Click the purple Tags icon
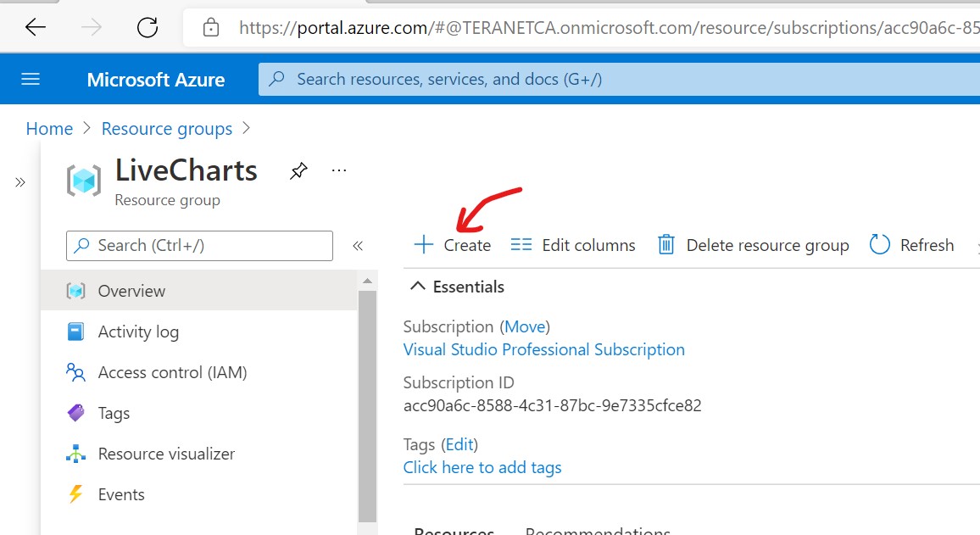Image resolution: width=980 pixels, height=535 pixels. (75, 413)
